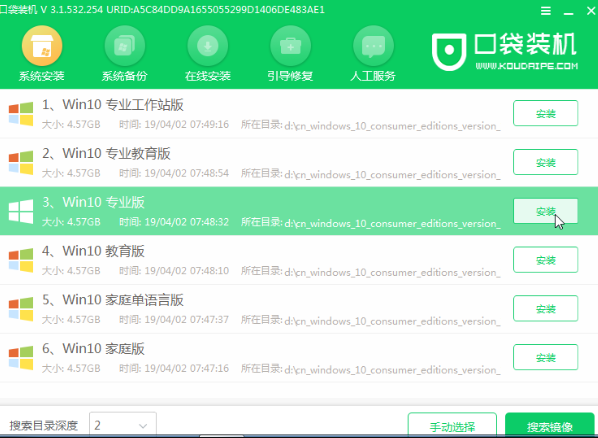Open the hamburger menu in title bar
The height and width of the screenshot is (438, 598).
pos(546,11)
